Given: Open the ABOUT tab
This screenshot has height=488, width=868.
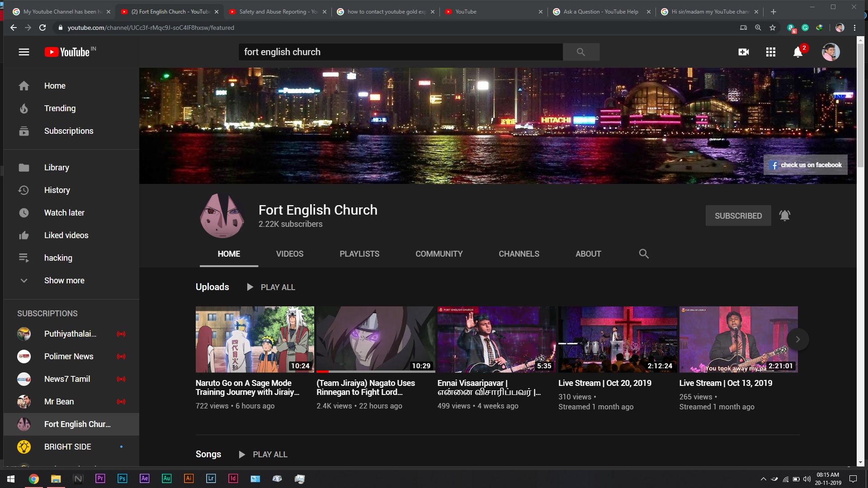Looking at the screenshot, I should point(588,253).
